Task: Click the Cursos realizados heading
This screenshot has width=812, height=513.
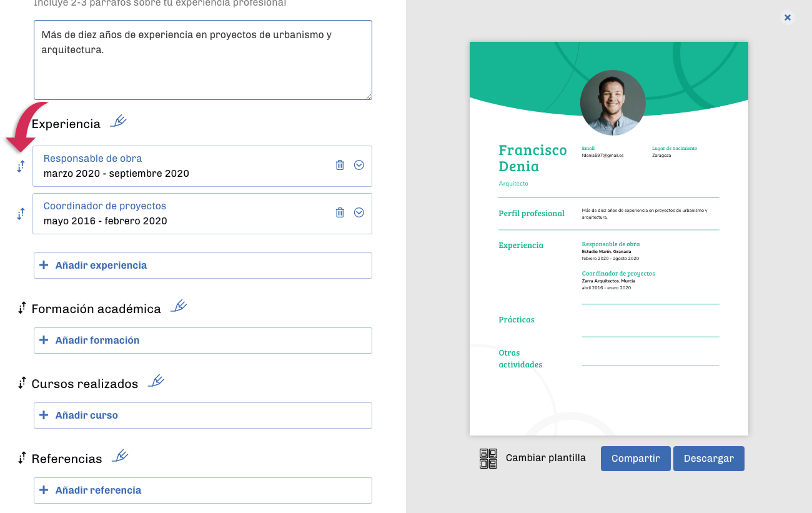Action: click(85, 384)
